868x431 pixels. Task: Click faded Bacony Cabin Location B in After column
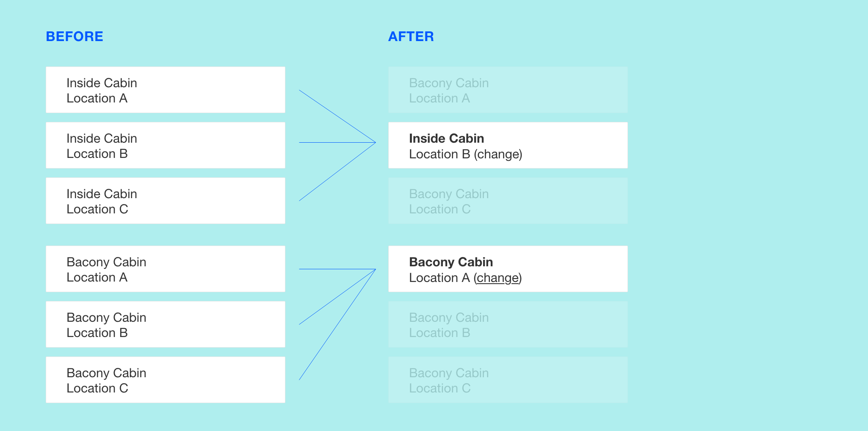point(508,324)
